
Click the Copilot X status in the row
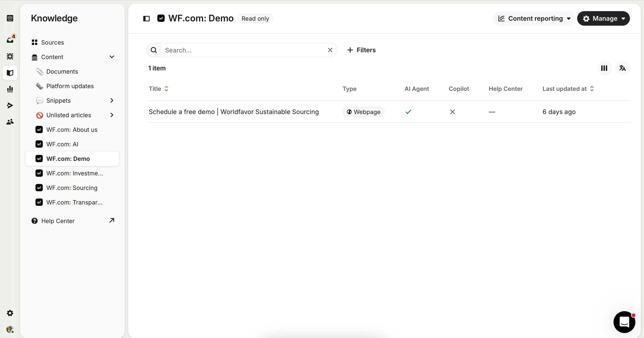[x=453, y=112]
